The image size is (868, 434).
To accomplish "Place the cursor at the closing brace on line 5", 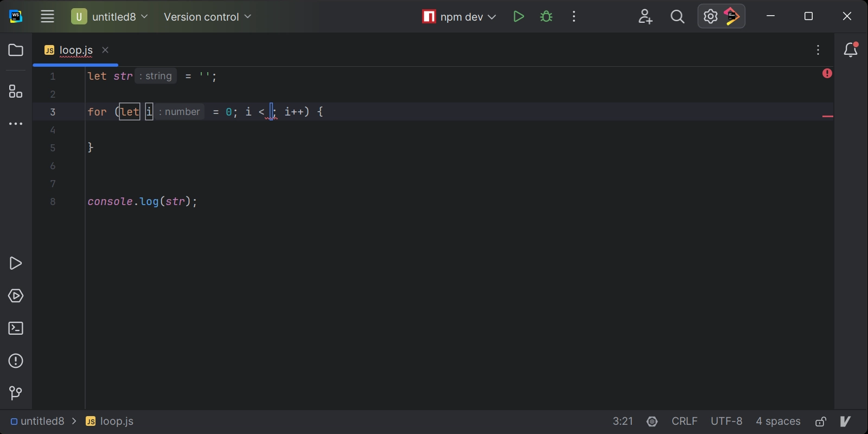I will 91,147.
